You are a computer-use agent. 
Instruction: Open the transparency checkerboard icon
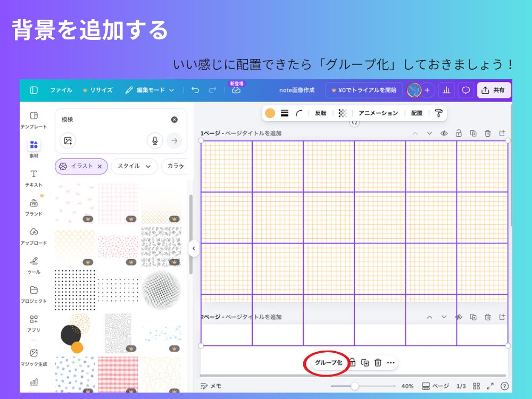[x=343, y=113]
